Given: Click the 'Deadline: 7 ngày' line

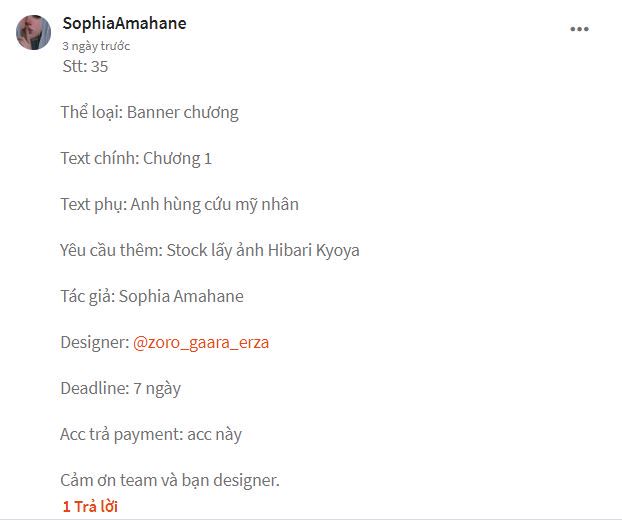Looking at the screenshot, I should pos(120,388).
